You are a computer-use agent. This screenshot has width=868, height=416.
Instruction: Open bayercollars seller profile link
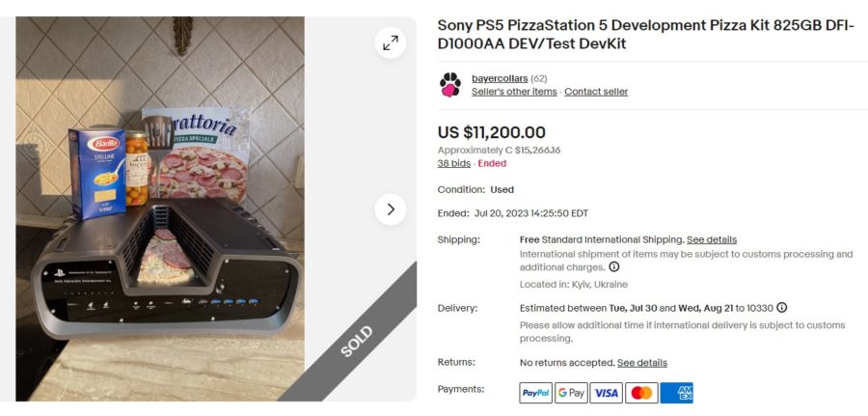tap(500, 78)
